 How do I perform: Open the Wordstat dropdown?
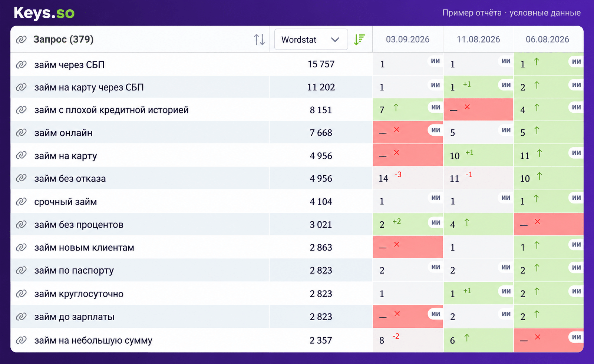click(311, 39)
